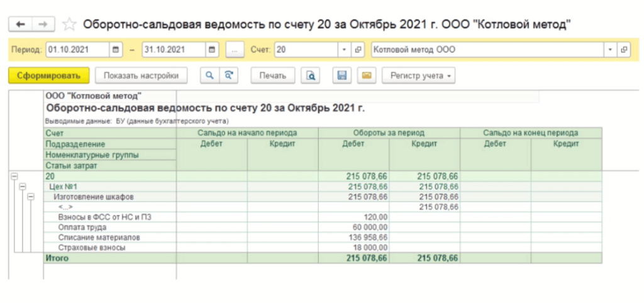Click the forward navigation arrow
This screenshot has height=303, width=644.
click(43, 24)
